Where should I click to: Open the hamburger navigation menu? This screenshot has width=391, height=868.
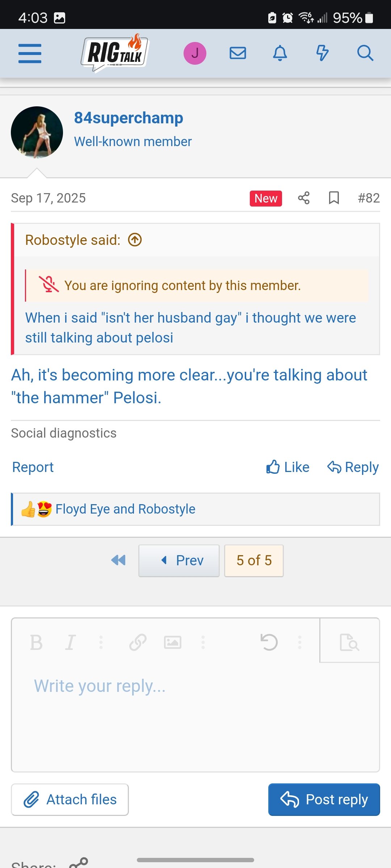30,54
